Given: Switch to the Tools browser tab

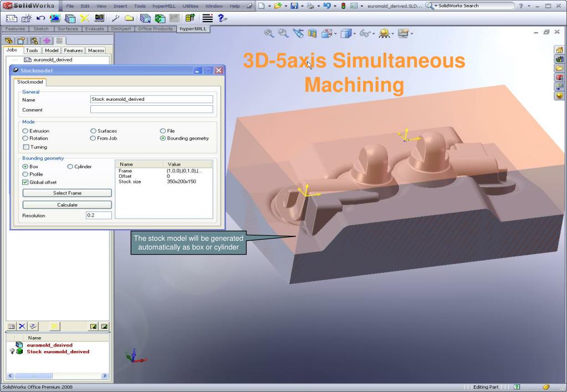Looking at the screenshot, I should [32, 50].
